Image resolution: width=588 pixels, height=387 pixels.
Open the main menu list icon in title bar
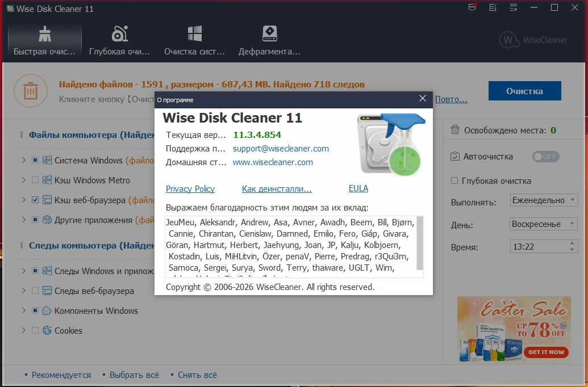click(514, 7)
